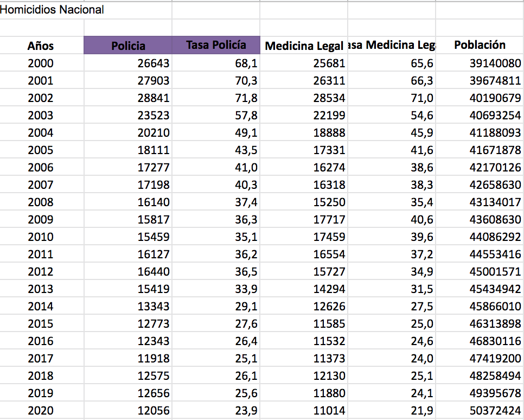Select the year cell 2013
524x420 pixels.
[41, 289]
